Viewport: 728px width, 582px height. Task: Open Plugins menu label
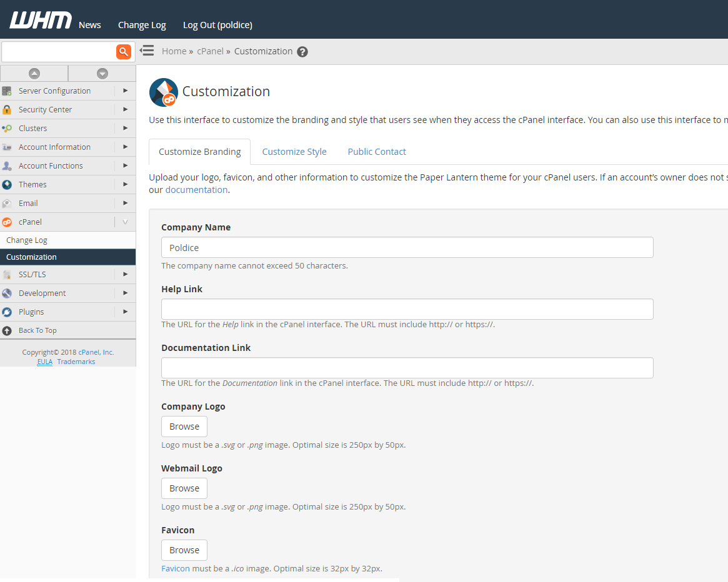pyautogui.click(x=31, y=312)
